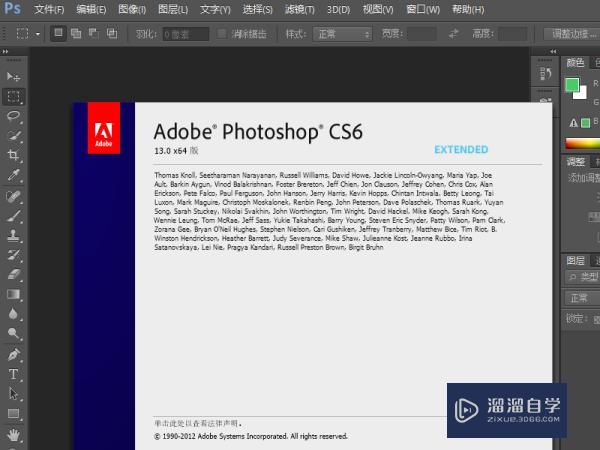Open the layer blend mode 正常 dropdown

tap(582, 298)
